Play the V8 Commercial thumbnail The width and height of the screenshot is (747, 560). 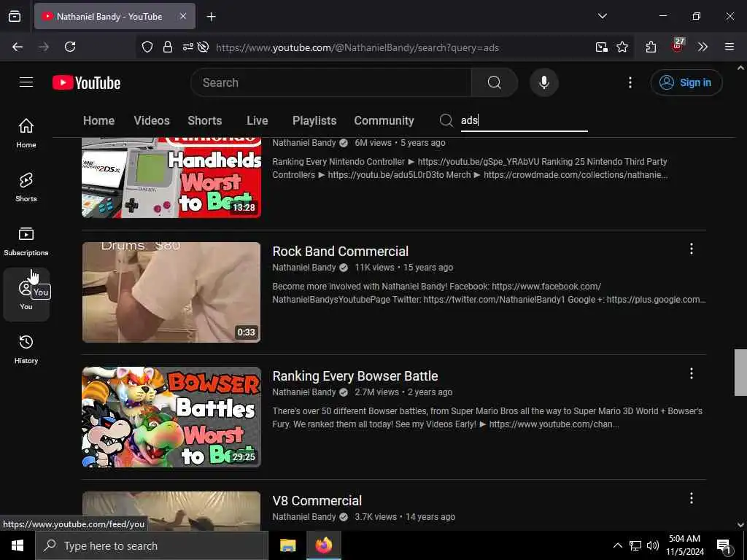pos(171,511)
